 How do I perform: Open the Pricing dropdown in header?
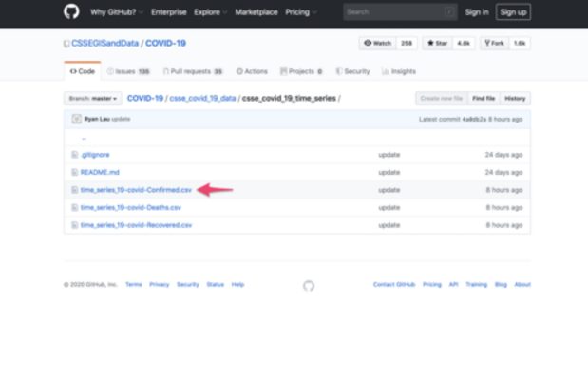coord(303,12)
